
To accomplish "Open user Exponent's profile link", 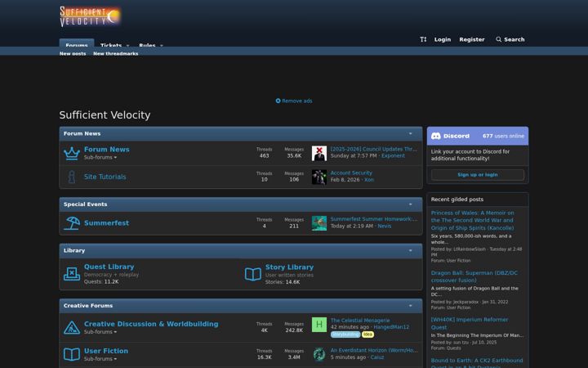I will [393, 156].
